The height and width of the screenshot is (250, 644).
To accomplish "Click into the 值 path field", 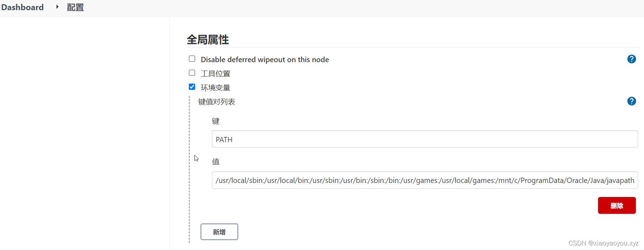I will pos(425,180).
